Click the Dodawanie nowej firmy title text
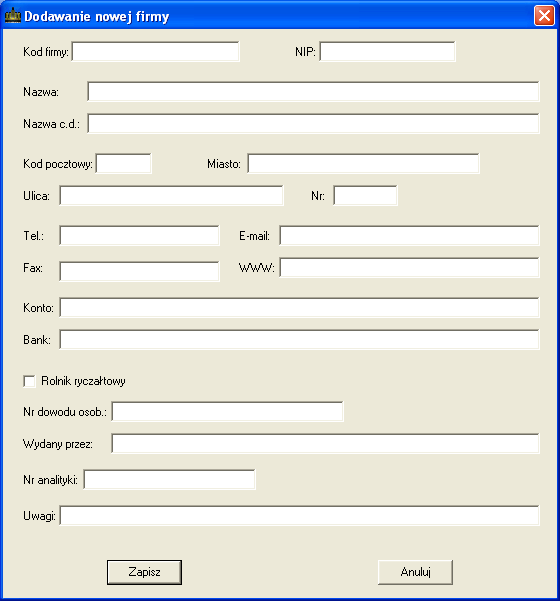The height and width of the screenshot is (601, 560). (x=97, y=16)
